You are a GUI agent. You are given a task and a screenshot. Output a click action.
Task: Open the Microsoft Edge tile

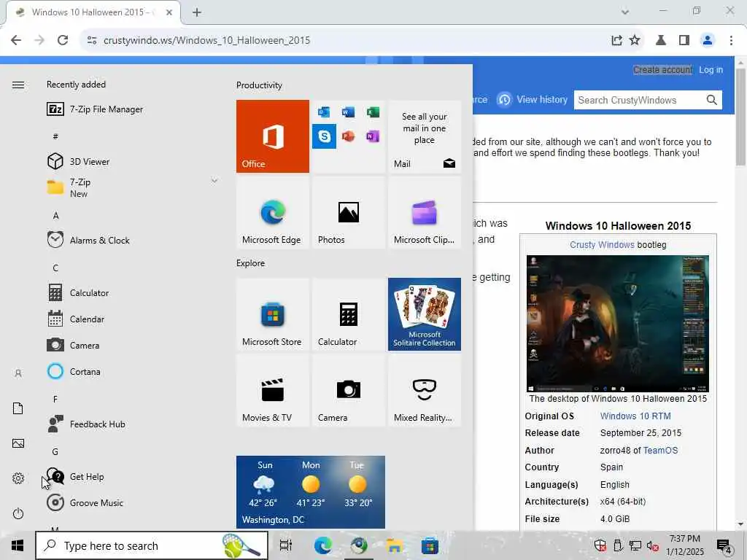(273, 212)
